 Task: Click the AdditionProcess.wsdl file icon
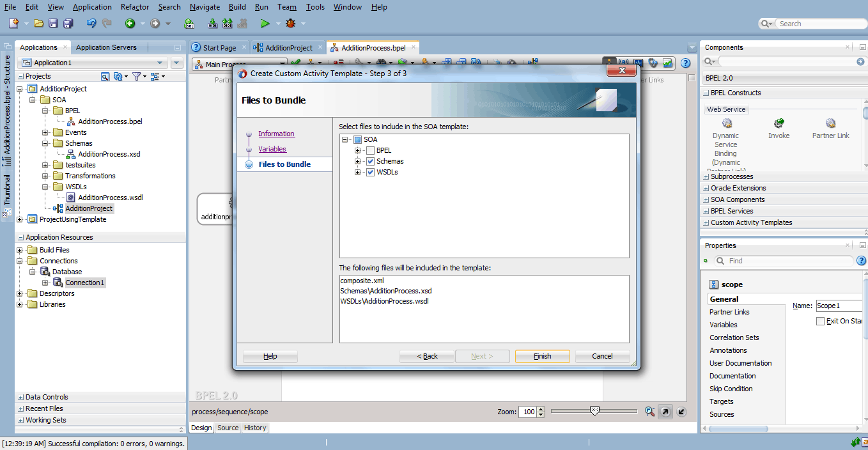coord(70,198)
